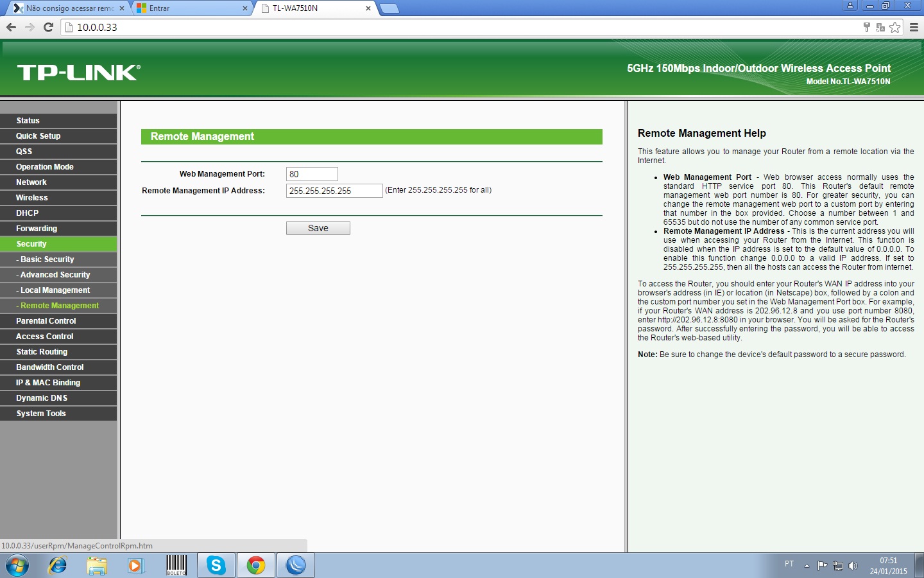924x578 pixels.
Task: Click the Web Management Port field
Action: tap(312, 174)
